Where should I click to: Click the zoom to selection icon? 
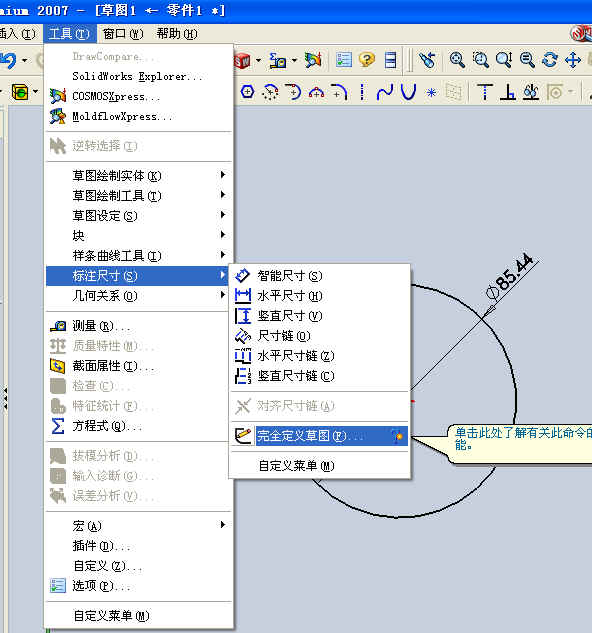[527, 60]
